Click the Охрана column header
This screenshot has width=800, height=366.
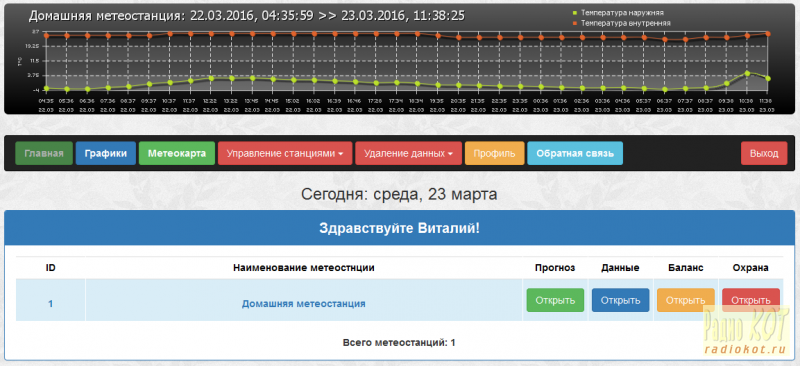click(x=751, y=268)
